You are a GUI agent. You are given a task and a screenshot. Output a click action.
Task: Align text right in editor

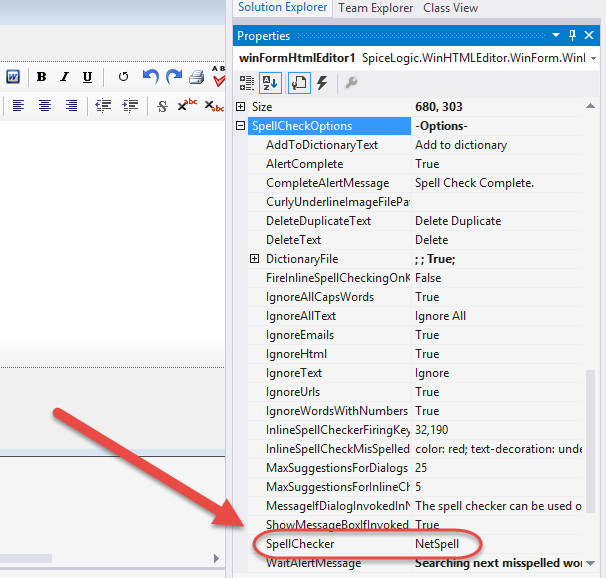(x=71, y=105)
